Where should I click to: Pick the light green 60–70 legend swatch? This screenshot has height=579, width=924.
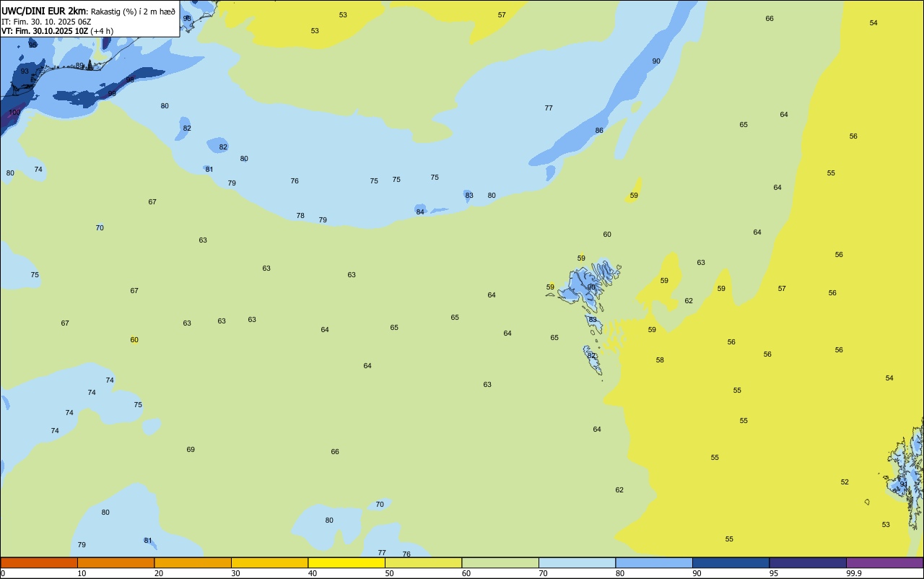click(x=500, y=562)
